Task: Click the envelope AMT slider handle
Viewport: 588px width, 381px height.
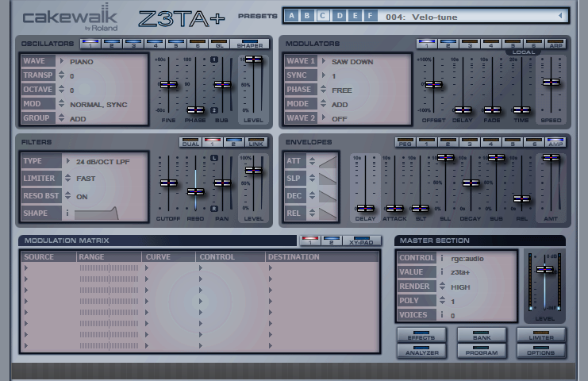Action: [551, 158]
